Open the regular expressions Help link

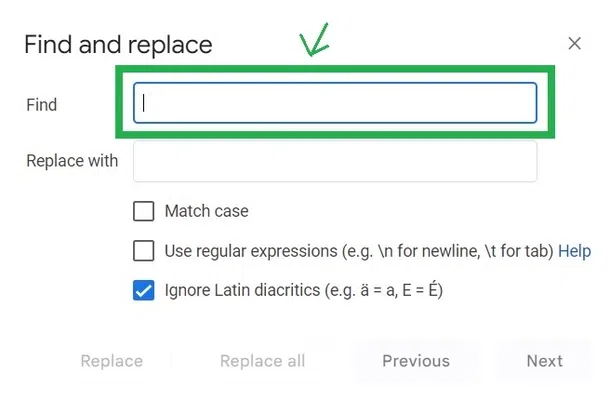pos(574,251)
